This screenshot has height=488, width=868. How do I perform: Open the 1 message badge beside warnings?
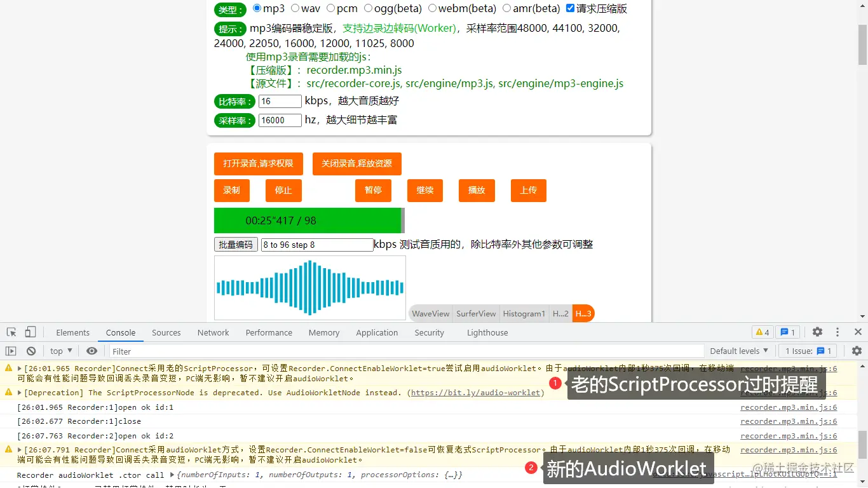point(788,332)
